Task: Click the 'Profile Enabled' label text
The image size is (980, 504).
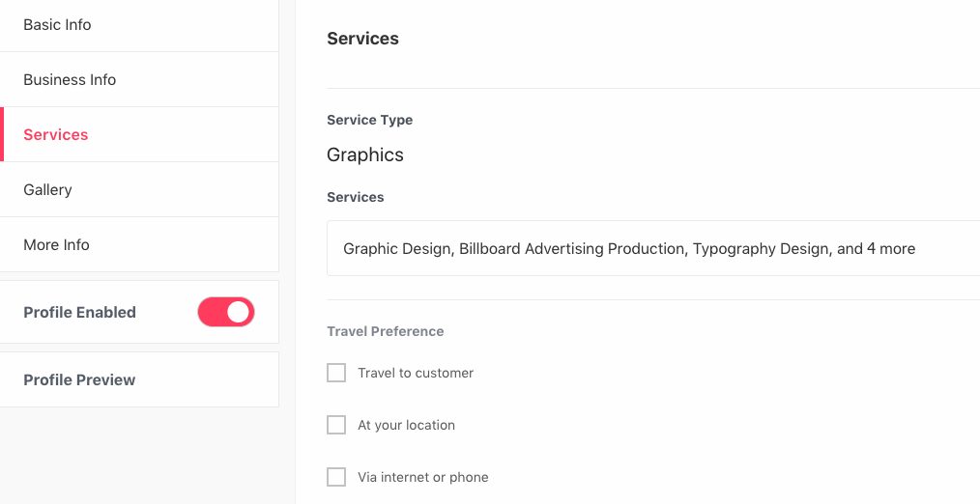Action: [x=79, y=312]
